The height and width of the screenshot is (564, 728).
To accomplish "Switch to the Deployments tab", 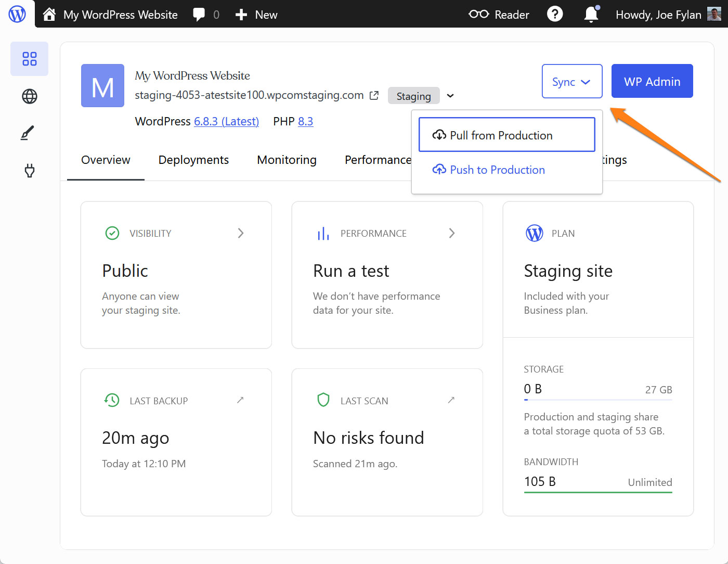I will point(193,160).
